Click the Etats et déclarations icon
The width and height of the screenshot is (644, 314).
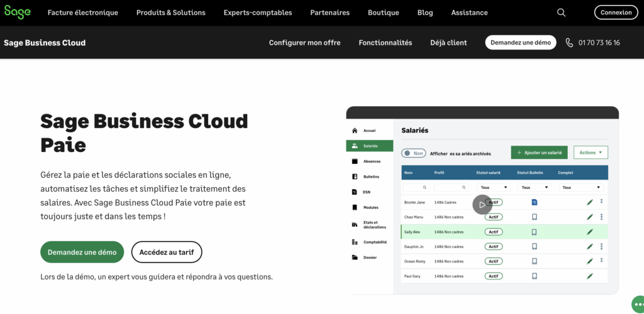[355, 225]
